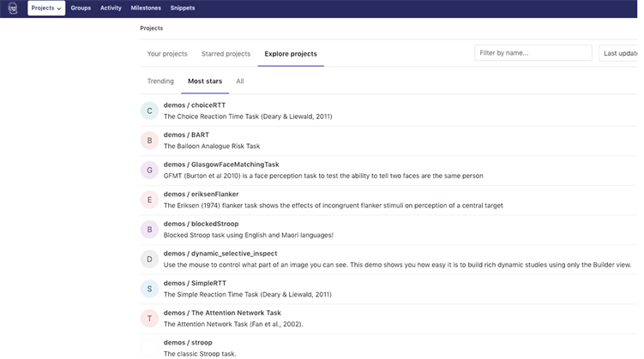Click the blockedStroop project avatar icon
Viewport: 644px width, 359px height.
150,230
